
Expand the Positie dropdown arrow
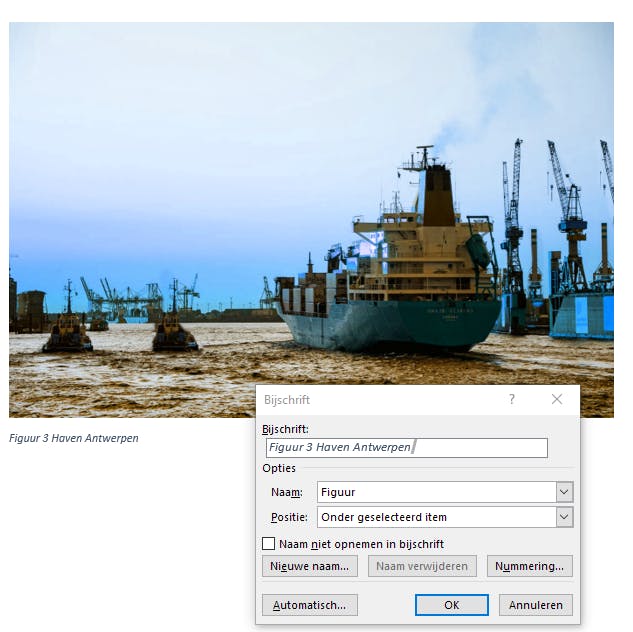(x=564, y=517)
